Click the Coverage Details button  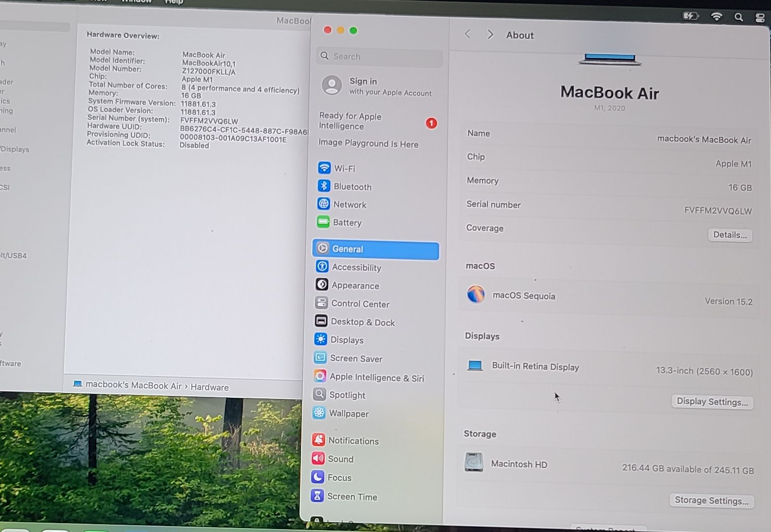(730, 235)
